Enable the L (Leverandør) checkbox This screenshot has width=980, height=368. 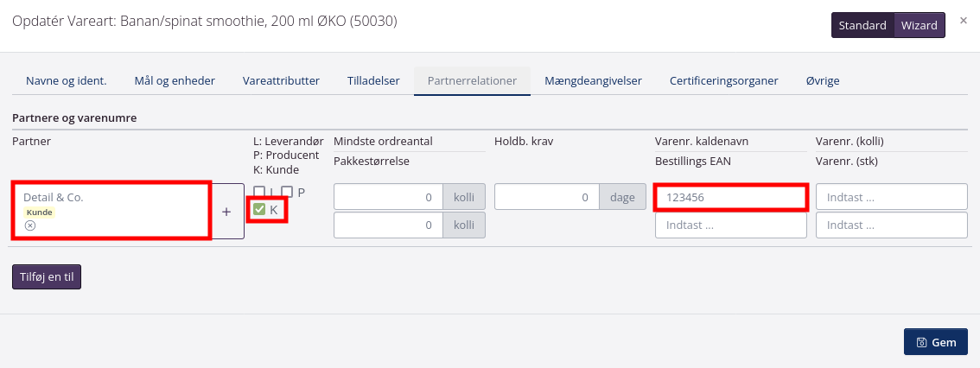(x=259, y=192)
